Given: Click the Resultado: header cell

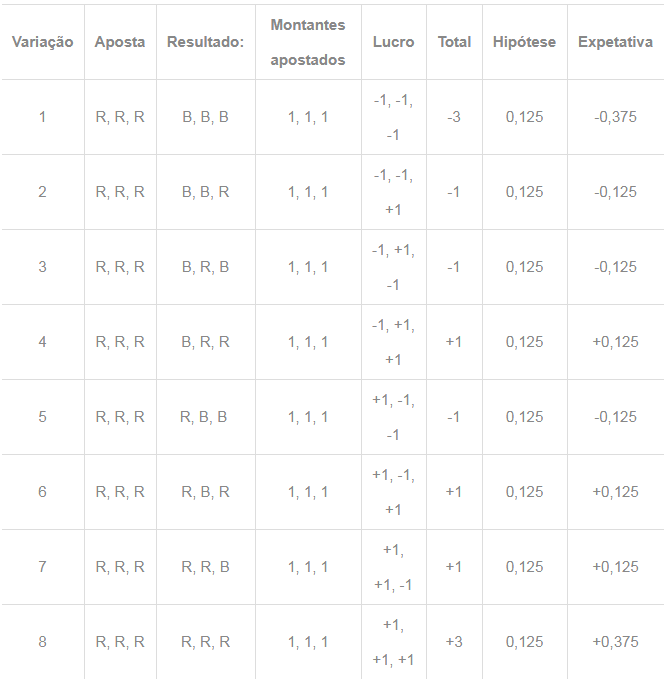Looking at the screenshot, I should [205, 42].
